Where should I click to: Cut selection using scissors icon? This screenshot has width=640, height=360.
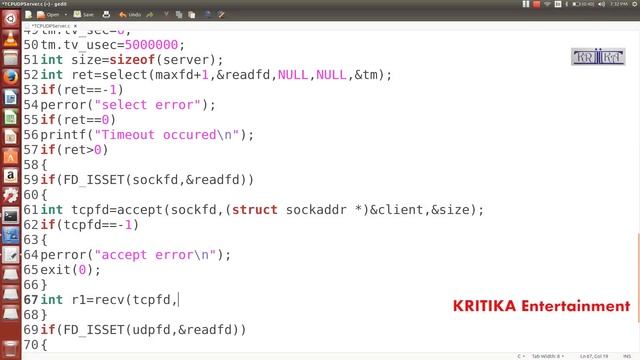point(166,15)
